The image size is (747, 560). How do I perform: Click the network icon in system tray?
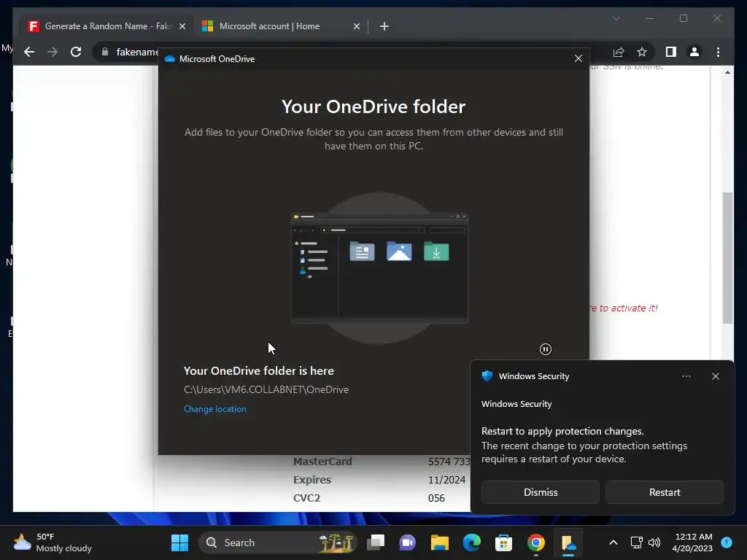[x=636, y=542]
